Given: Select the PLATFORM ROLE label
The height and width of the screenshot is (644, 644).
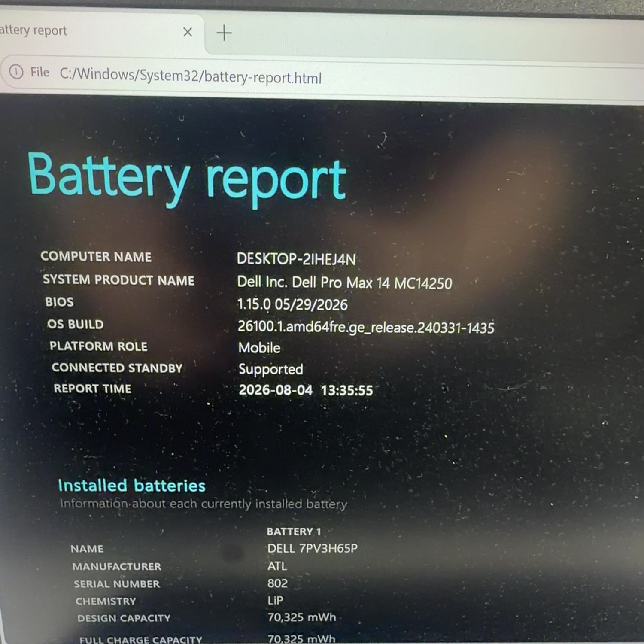Looking at the screenshot, I should [98, 346].
